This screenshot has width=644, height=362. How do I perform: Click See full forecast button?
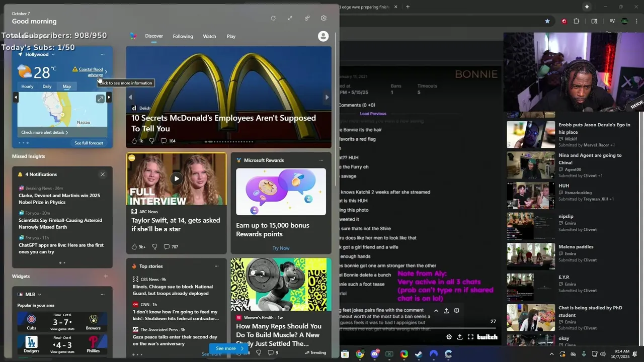89,143
